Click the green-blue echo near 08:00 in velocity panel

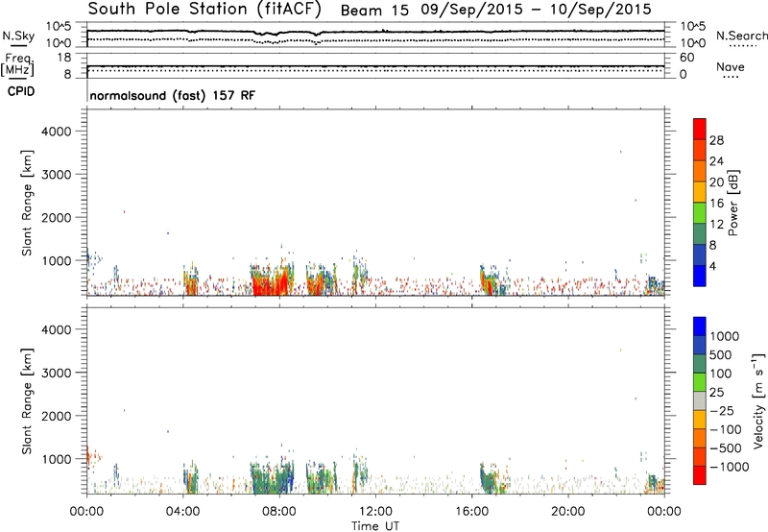click(272, 477)
